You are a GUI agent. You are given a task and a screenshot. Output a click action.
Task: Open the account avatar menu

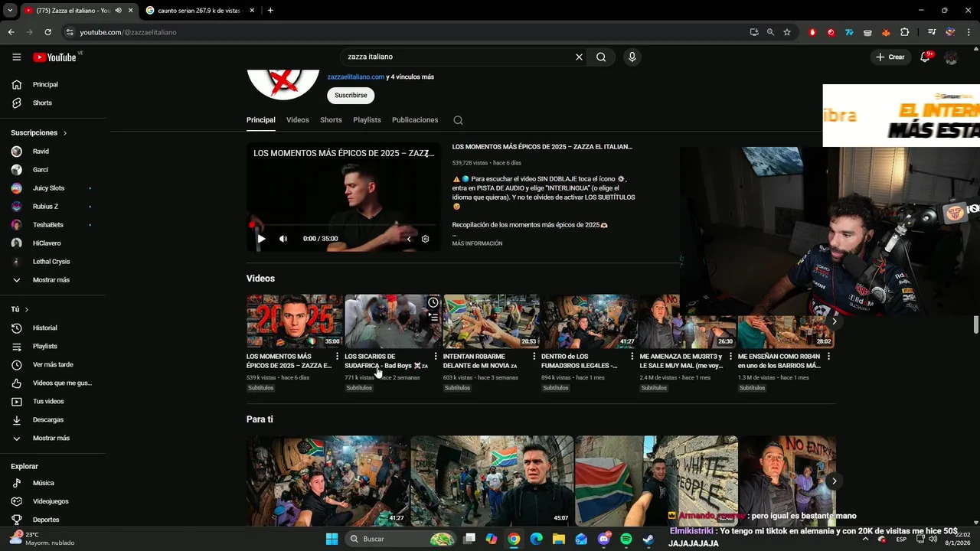pyautogui.click(x=951, y=57)
